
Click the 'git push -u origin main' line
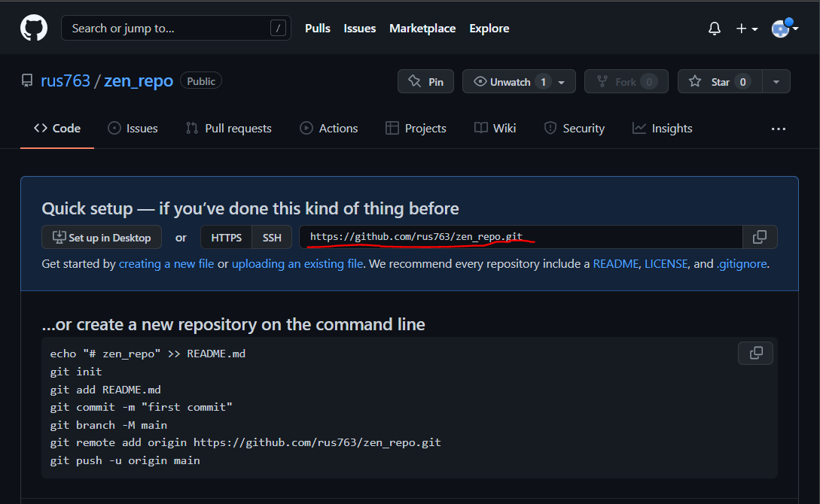point(125,460)
